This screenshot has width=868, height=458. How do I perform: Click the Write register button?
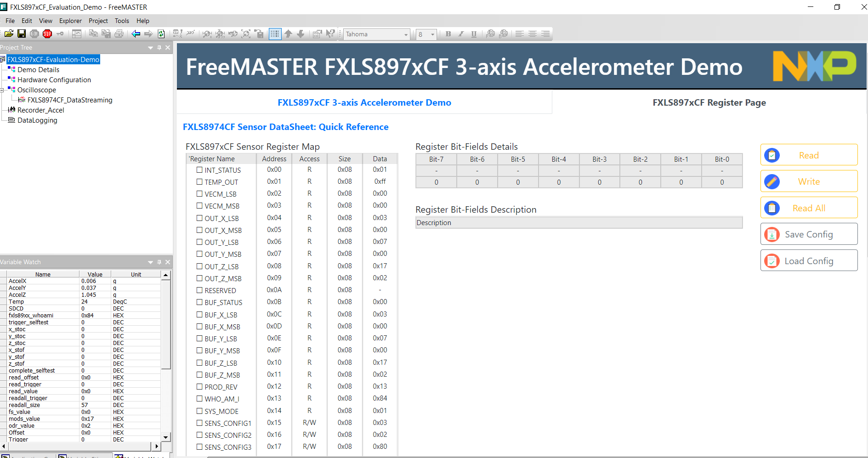pyautogui.click(x=809, y=181)
